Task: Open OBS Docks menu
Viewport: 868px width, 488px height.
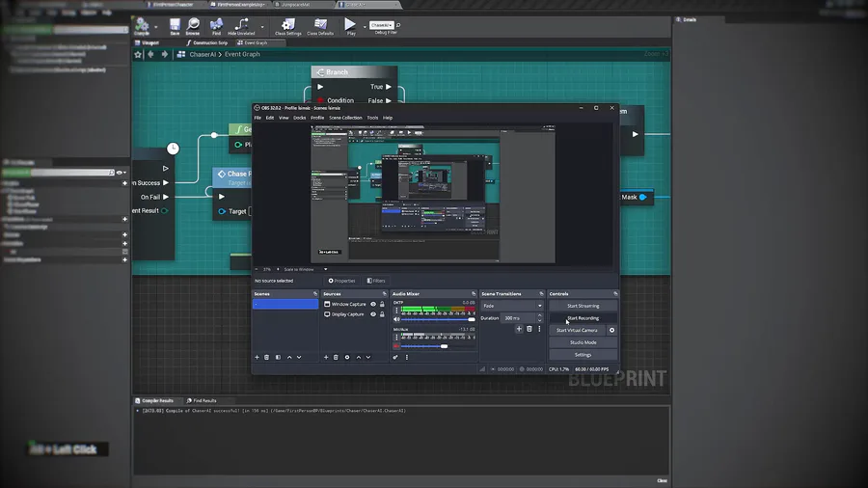Action: (x=300, y=118)
